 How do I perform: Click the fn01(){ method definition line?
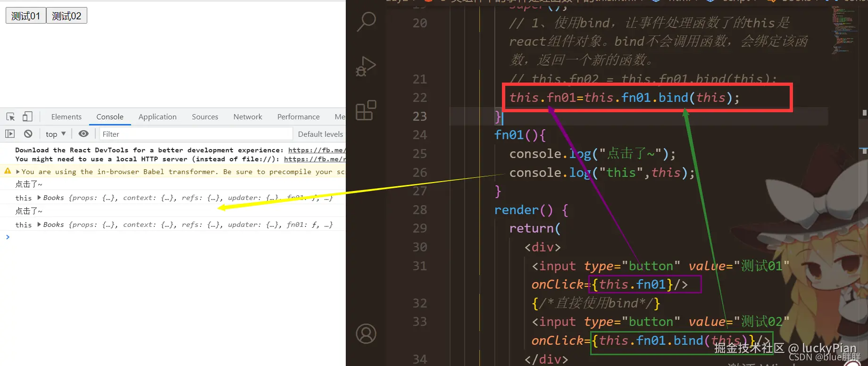point(520,135)
